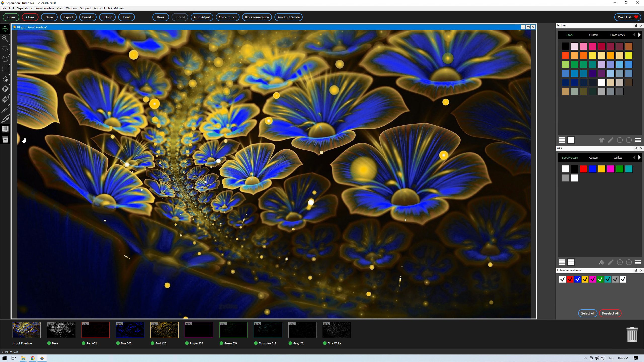Select the Zoom tool in the left toolbar
Screen dimensions: 644x362
(x=5, y=39)
